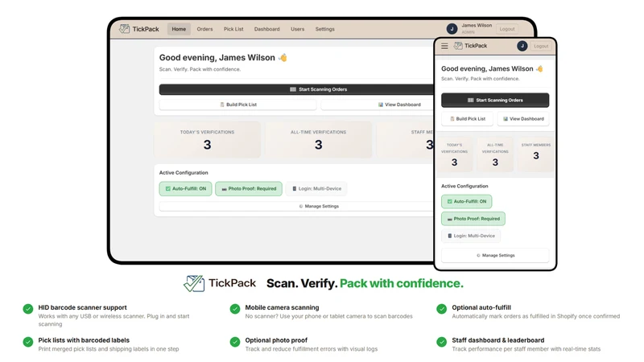The image size is (644, 362).
Task: Open the Orders tab
Action: click(x=204, y=29)
